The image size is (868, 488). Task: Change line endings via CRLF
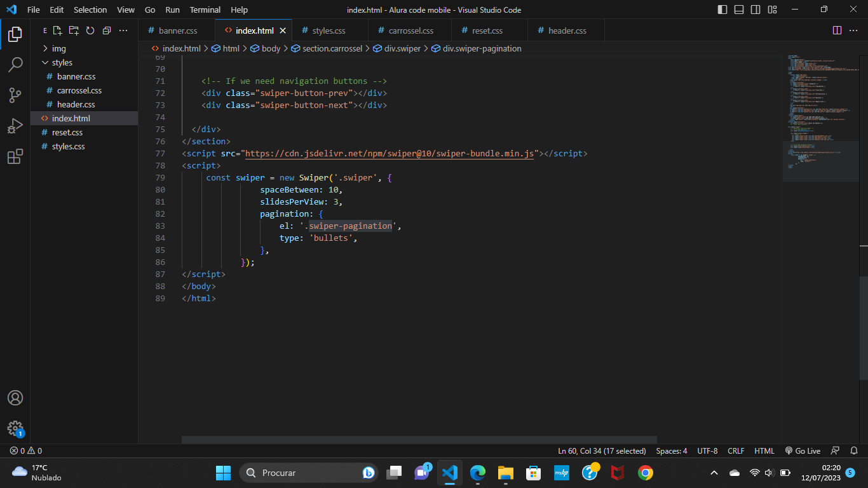[x=736, y=451]
